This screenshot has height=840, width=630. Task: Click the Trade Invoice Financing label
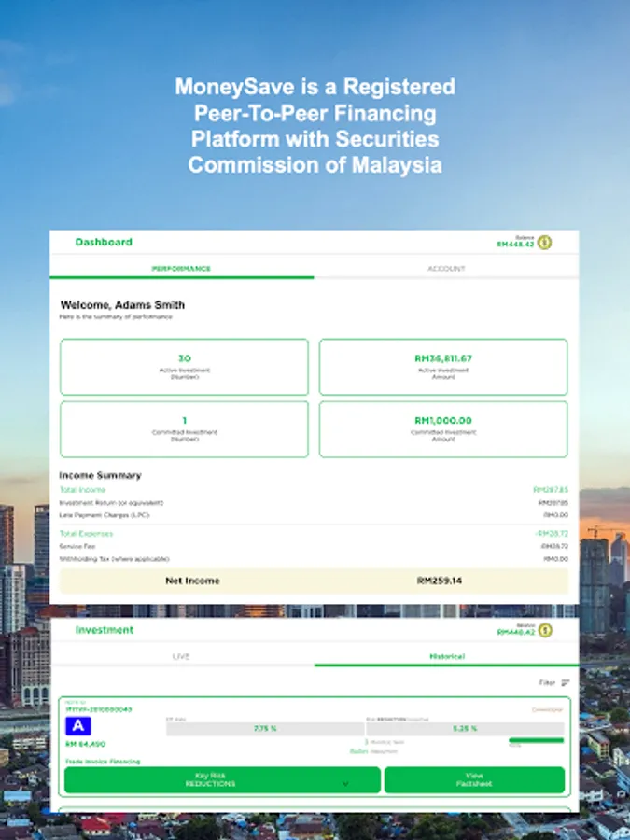pyautogui.click(x=103, y=762)
